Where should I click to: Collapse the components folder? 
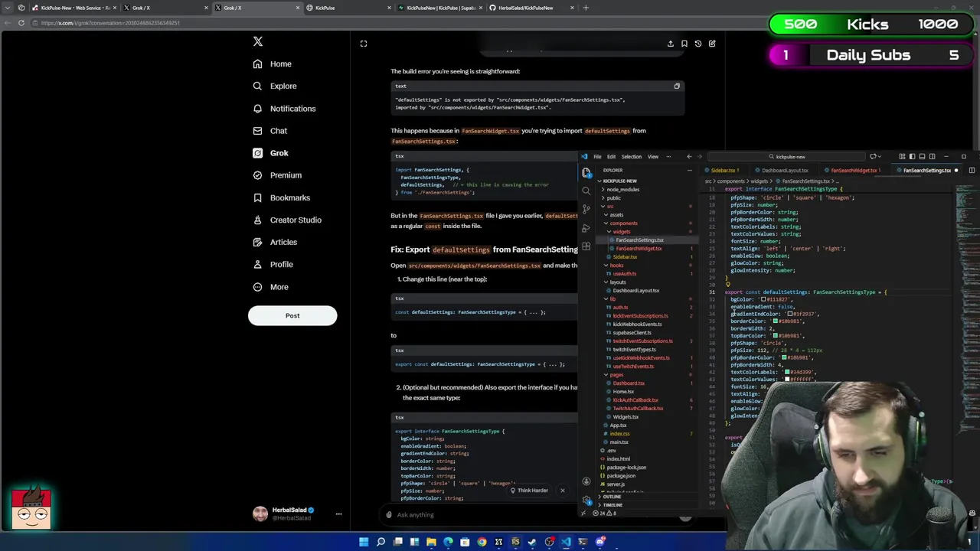point(622,223)
